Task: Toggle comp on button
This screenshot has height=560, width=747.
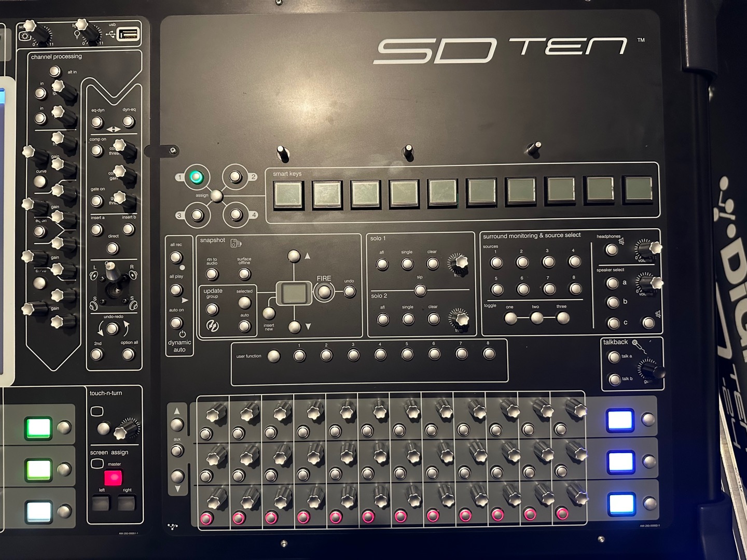Action: click(x=97, y=151)
